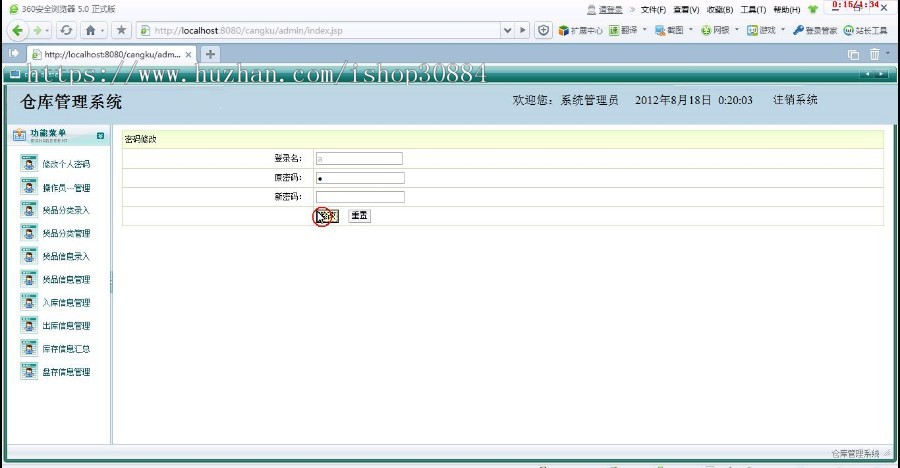900x468 pixels.
Task: Click the icon beside 入库信息管理
Action: point(29,302)
